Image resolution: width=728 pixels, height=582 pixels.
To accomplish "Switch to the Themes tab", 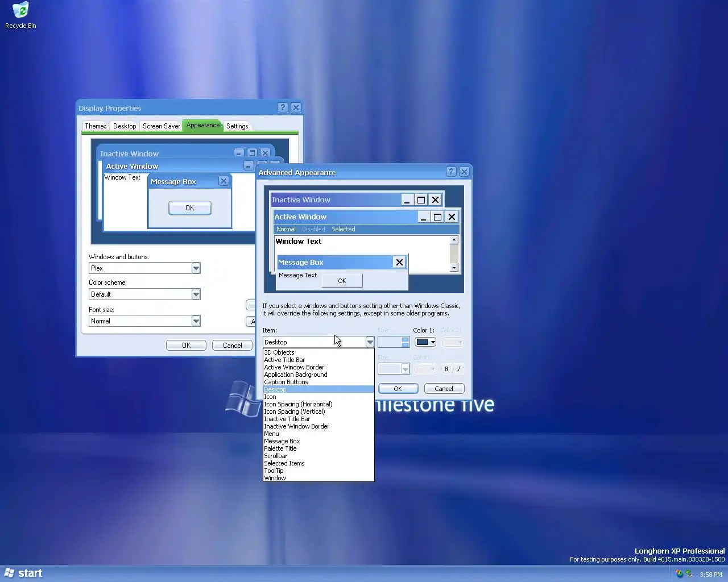I will click(x=96, y=126).
